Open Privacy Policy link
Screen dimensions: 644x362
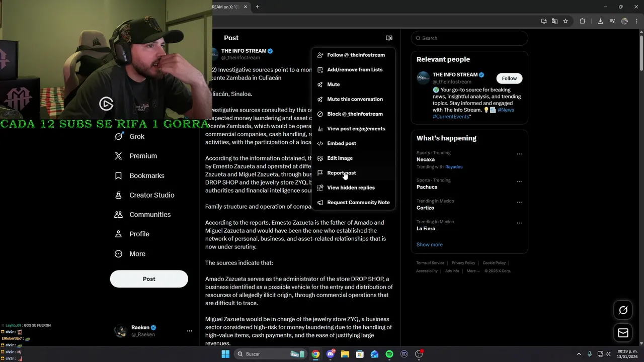coord(463,262)
